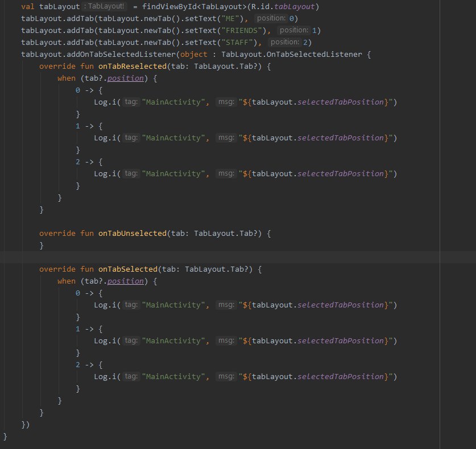Click Log.i in onTabReselected's 1 branch
Image resolution: width=476 pixels, height=449 pixels.
click(105, 138)
